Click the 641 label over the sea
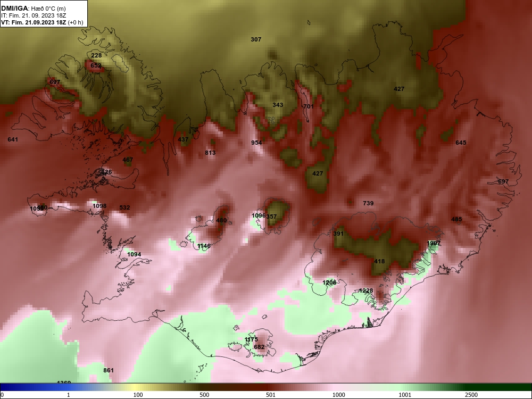The image size is (532, 399). (x=13, y=139)
